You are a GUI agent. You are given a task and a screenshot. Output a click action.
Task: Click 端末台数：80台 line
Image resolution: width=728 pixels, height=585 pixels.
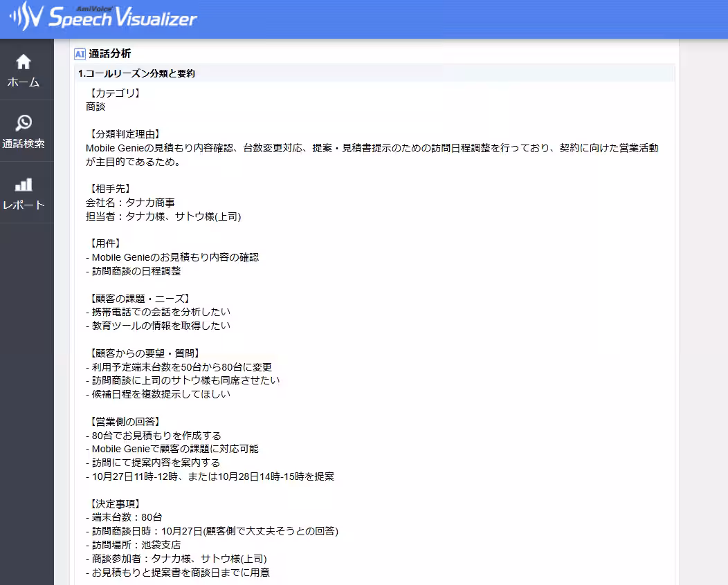tap(124, 517)
